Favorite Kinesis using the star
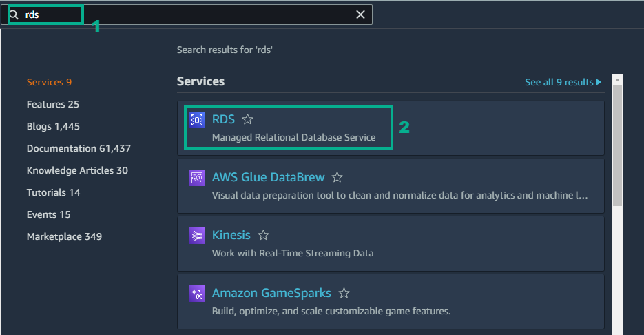This screenshot has height=335, width=644. point(263,235)
